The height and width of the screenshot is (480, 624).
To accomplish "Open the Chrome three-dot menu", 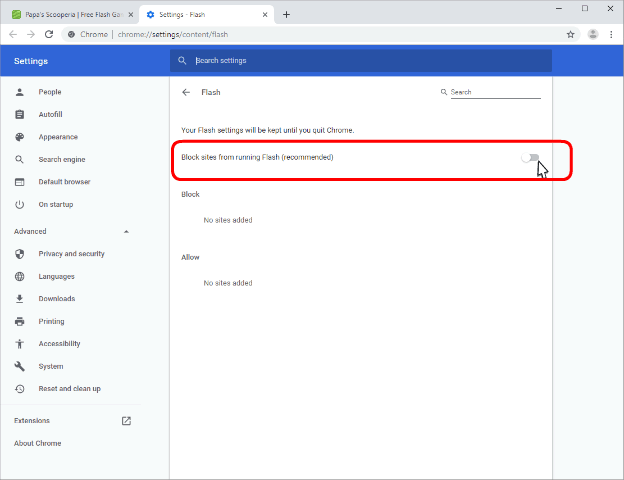I will point(611,34).
